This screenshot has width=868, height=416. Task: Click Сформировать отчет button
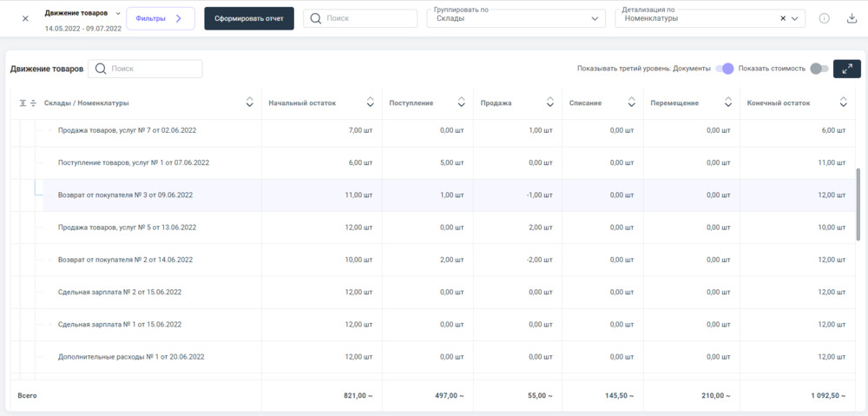(249, 18)
